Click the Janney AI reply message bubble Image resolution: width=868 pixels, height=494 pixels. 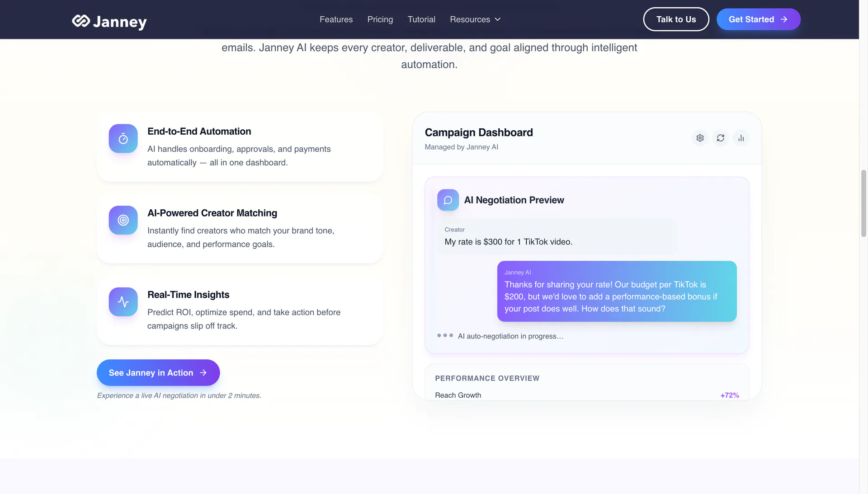click(x=617, y=292)
